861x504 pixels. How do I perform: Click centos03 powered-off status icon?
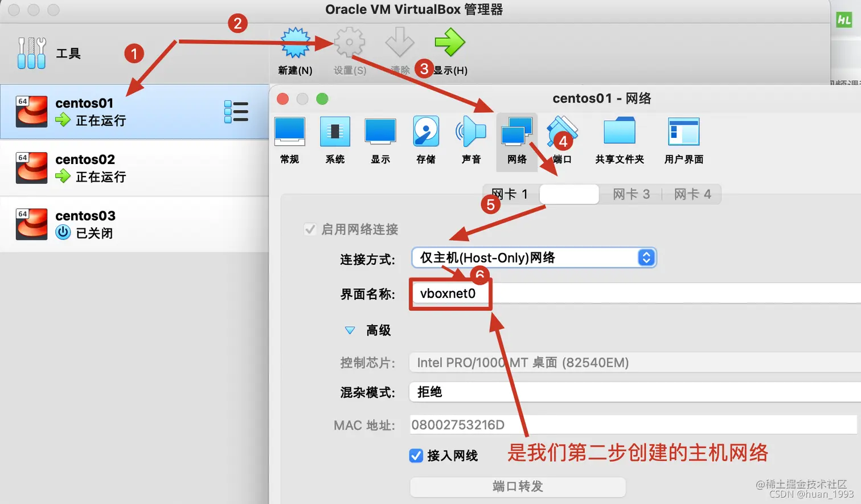[63, 232]
